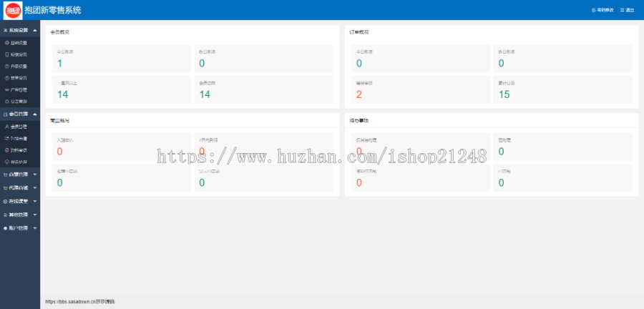Open 公告管理 in the sidebar menu
The height and width of the screenshot is (309, 644).
click(19, 101)
